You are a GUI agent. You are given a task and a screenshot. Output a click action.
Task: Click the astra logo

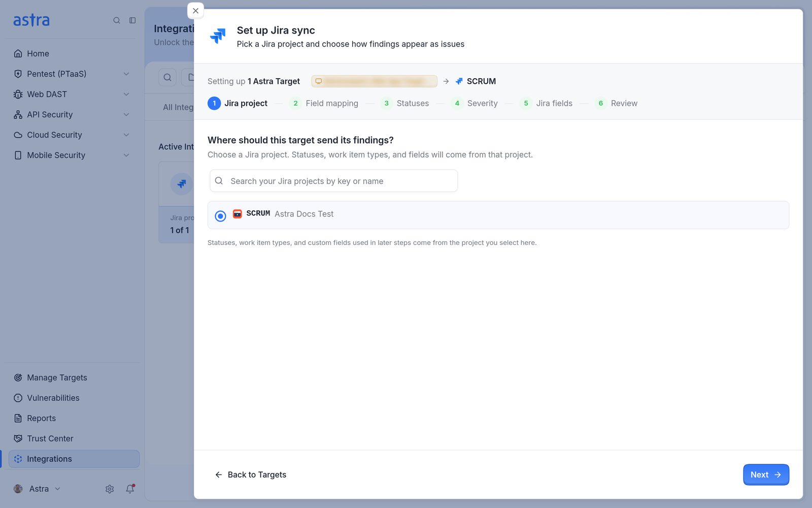(31, 20)
